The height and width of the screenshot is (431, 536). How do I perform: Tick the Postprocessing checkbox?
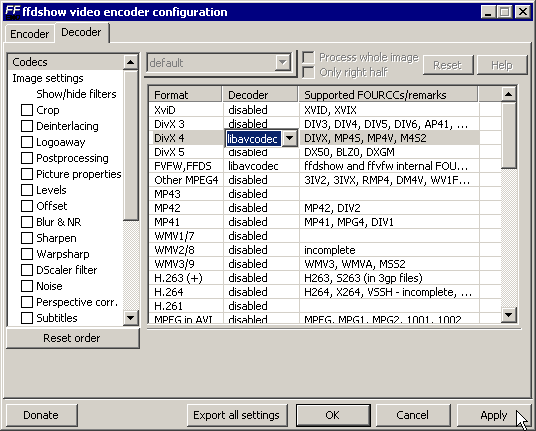27,158
